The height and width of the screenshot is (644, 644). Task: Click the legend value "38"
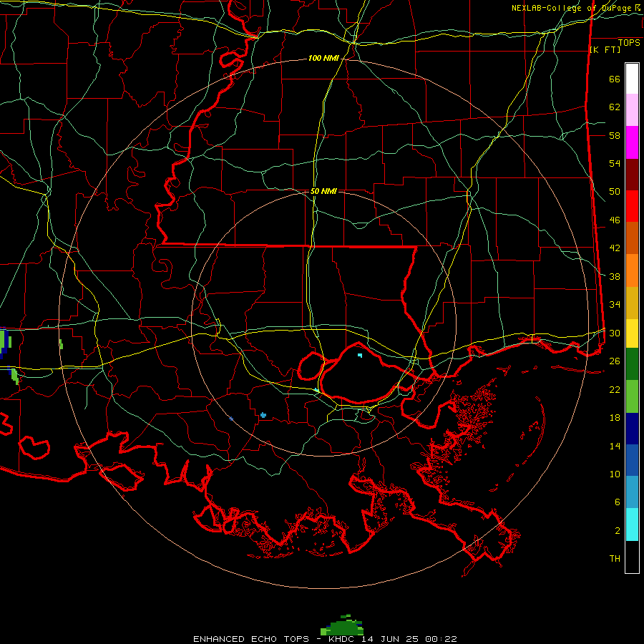click(615, 277)
